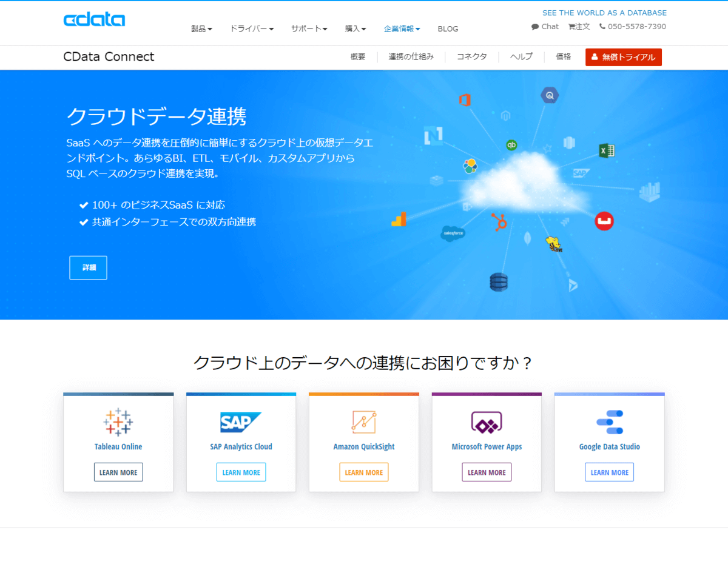
Task: Open the 企業情報 dropdown
Action: coord(402,29)
